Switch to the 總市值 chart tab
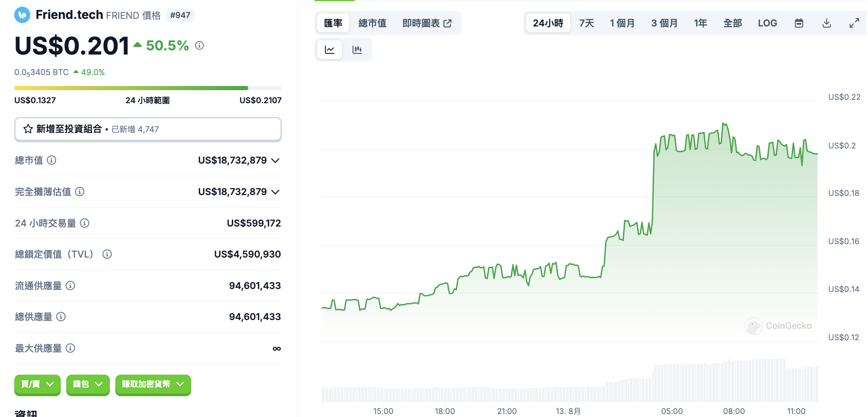Image resolution: width=868 pixels, height=417 pixels. click(372, 23)
